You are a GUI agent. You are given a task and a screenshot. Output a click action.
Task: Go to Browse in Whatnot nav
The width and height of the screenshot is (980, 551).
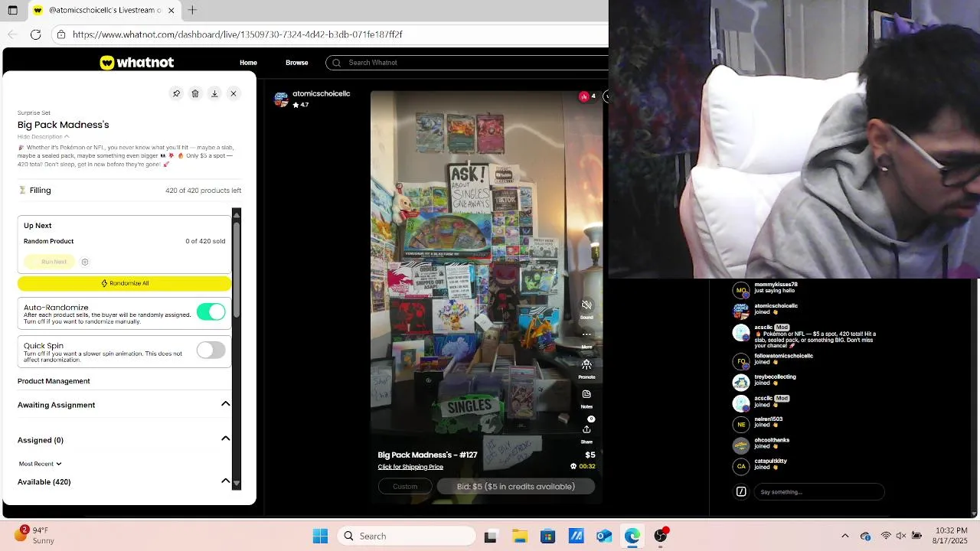coord(297,63)
